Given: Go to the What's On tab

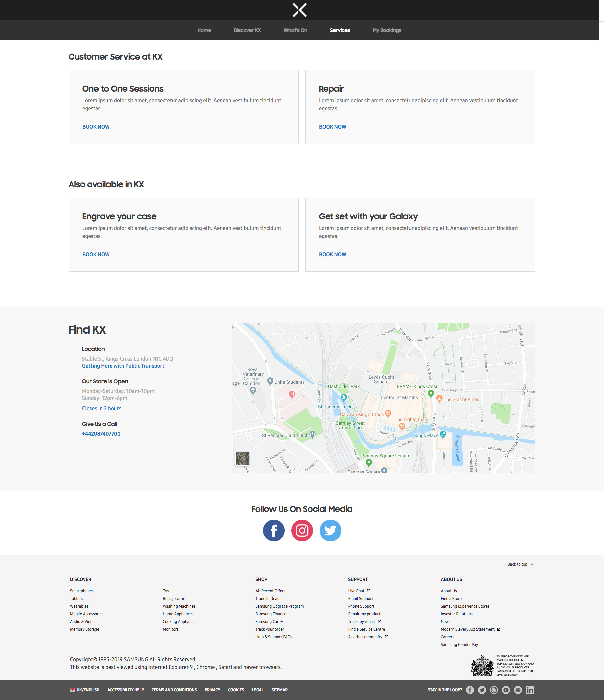Looking at the screenshot, I should point(295,30).
